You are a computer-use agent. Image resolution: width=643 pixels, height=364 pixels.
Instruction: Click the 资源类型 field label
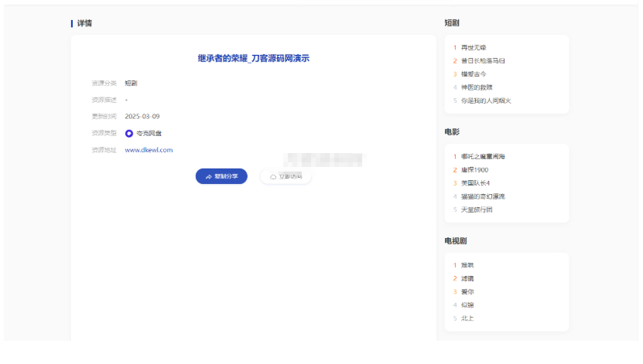(x=104, y=133)
